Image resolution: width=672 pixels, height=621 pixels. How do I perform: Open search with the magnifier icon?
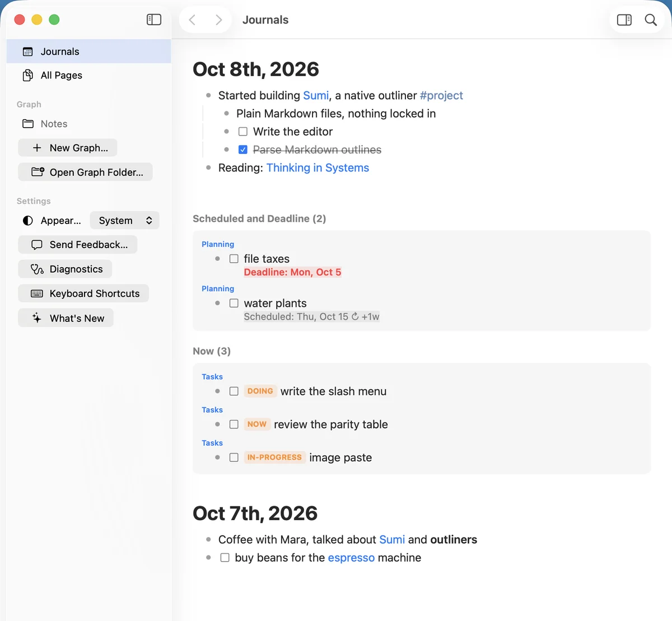pyautogui.click(x=651, y=20)
